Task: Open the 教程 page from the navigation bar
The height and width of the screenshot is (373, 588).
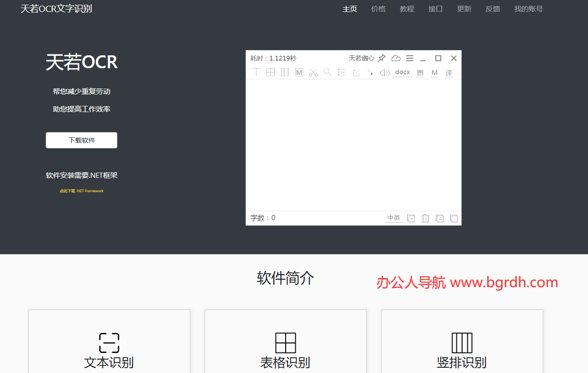Action: point(407,9)
